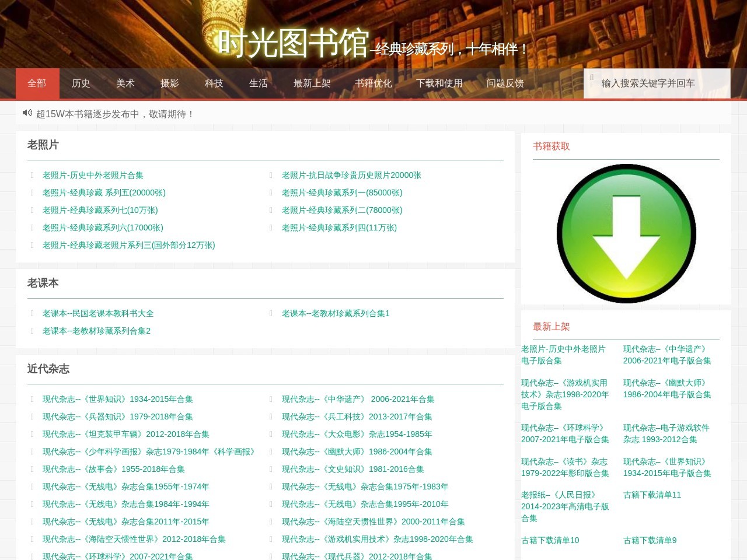Open sidebar 老报纸–《人民日报》2014-2023年 link
Screen dimensions: 747x560
[x=564, y=506]
